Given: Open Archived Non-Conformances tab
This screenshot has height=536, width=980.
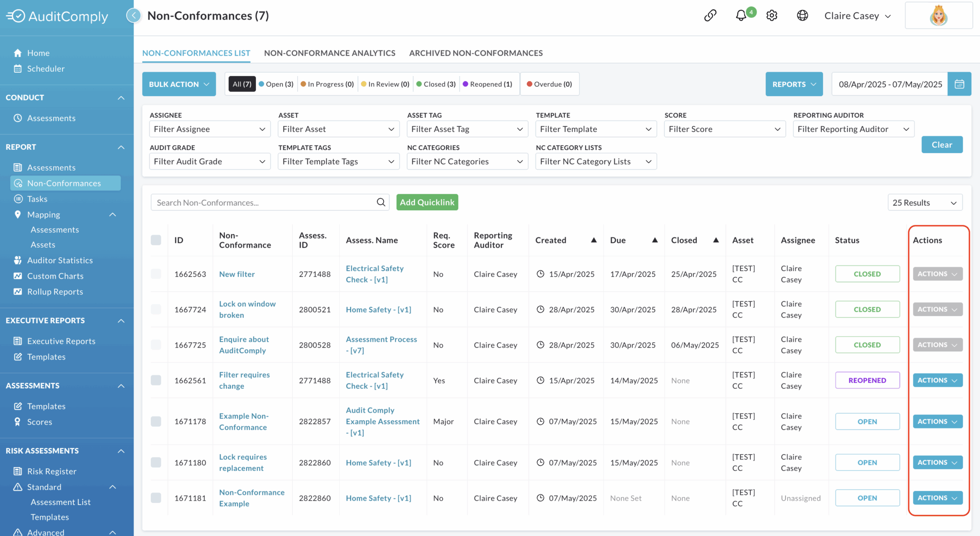Looking at the screenshot, I should [475, 53].
